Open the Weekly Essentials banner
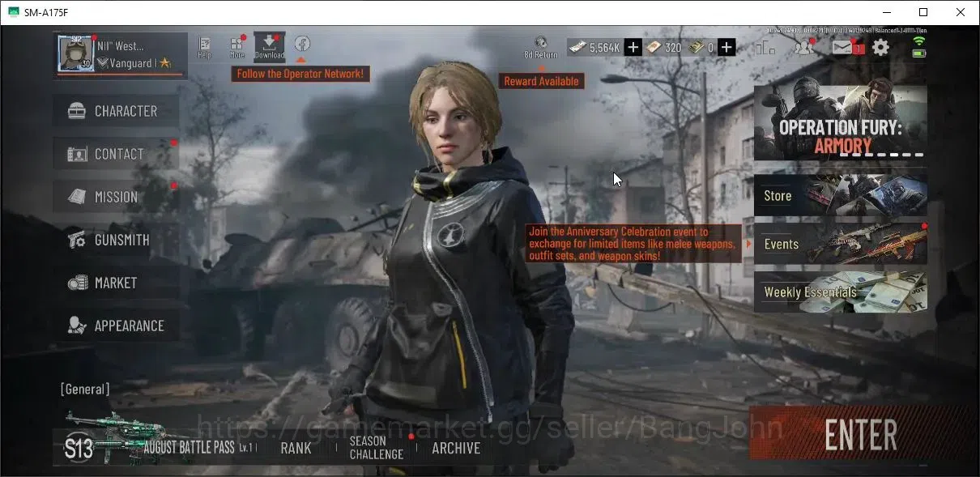 coord(841,292)
